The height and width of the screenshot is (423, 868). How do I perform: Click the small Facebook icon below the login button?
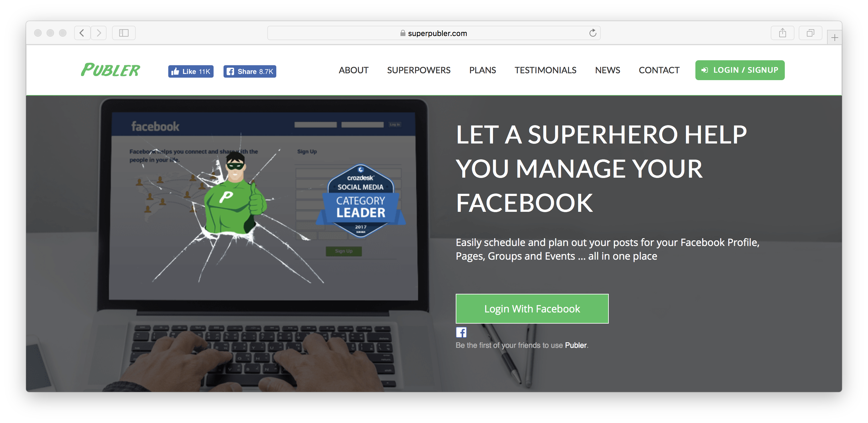[461, 332]
